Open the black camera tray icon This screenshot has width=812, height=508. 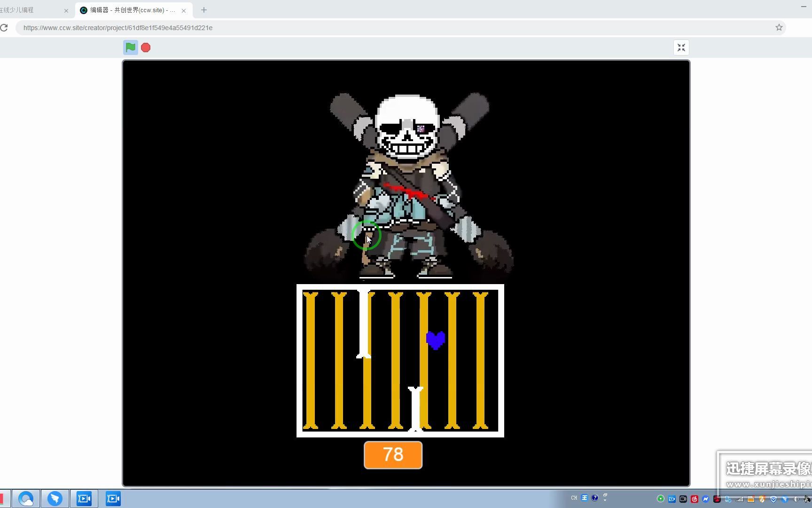(683, 499)
